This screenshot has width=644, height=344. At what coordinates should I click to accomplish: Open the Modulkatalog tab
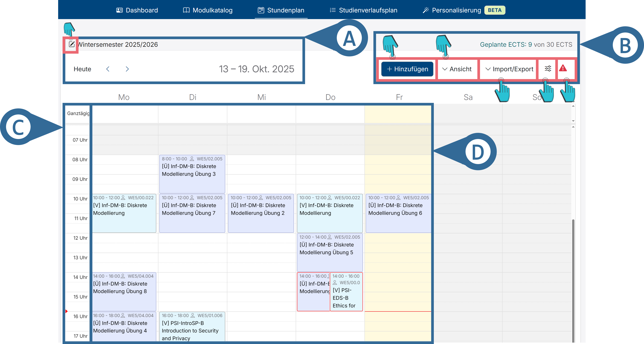[x=208, y=10]
